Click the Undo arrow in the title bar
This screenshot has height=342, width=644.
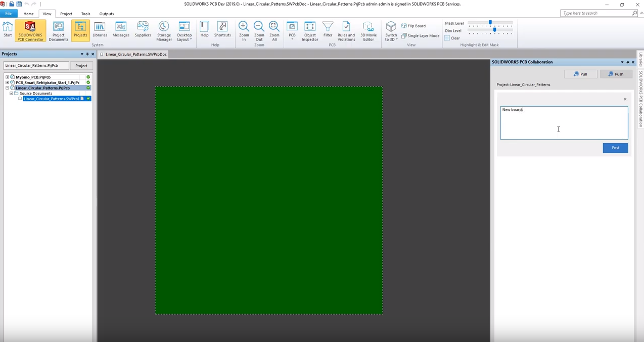pos(27,4)
